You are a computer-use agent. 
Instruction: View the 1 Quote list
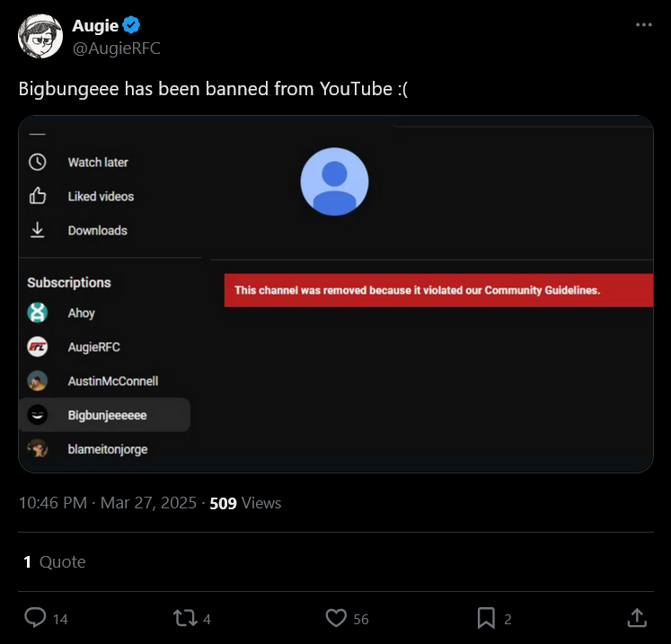[55, 562]
